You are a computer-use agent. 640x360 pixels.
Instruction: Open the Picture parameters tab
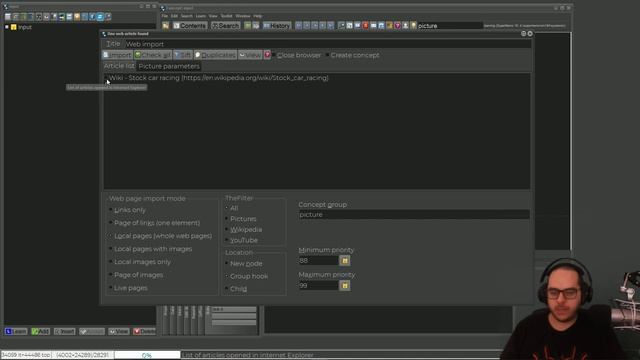tap(169, 66)
